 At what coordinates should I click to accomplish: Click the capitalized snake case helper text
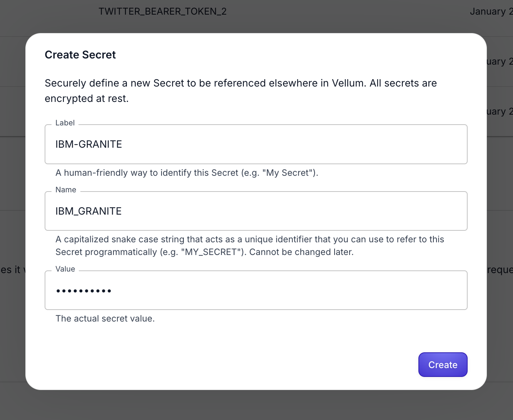tap(250, 239)
